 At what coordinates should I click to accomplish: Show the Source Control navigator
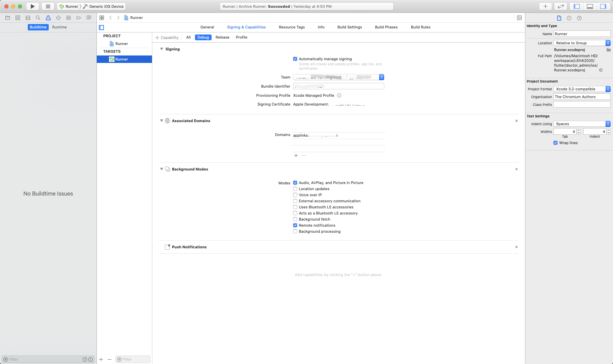click(x=18, y=18)
